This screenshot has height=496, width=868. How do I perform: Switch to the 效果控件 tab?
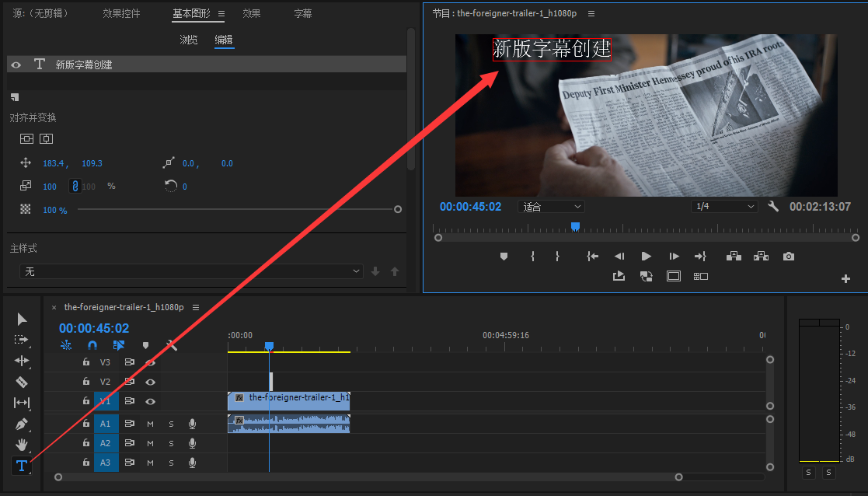pyautogui.click(x=121, y=13)
